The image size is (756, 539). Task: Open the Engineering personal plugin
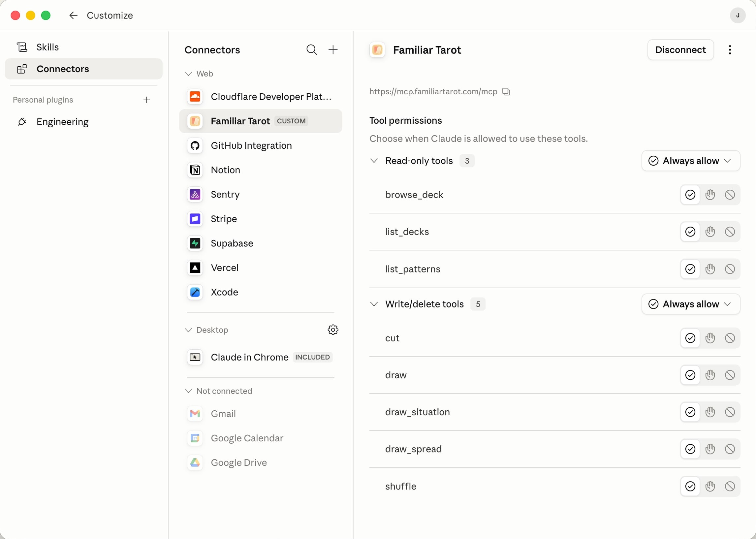84,122
